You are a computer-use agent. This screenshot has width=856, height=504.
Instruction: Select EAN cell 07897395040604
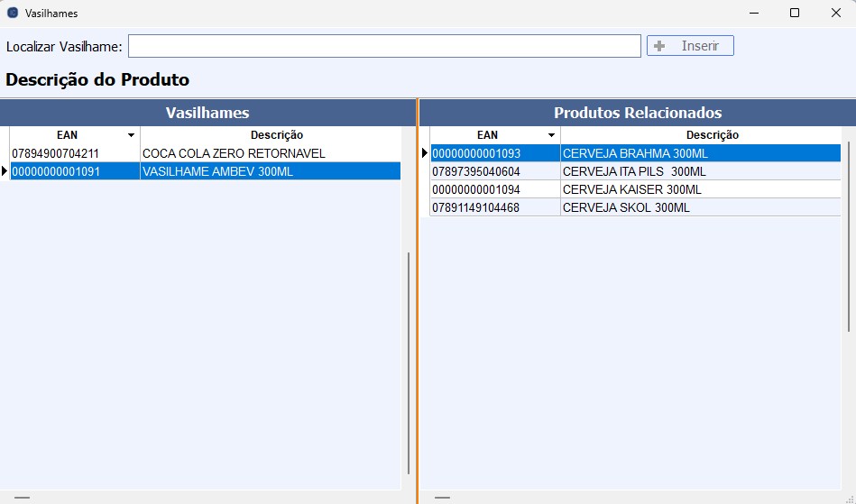495,171
